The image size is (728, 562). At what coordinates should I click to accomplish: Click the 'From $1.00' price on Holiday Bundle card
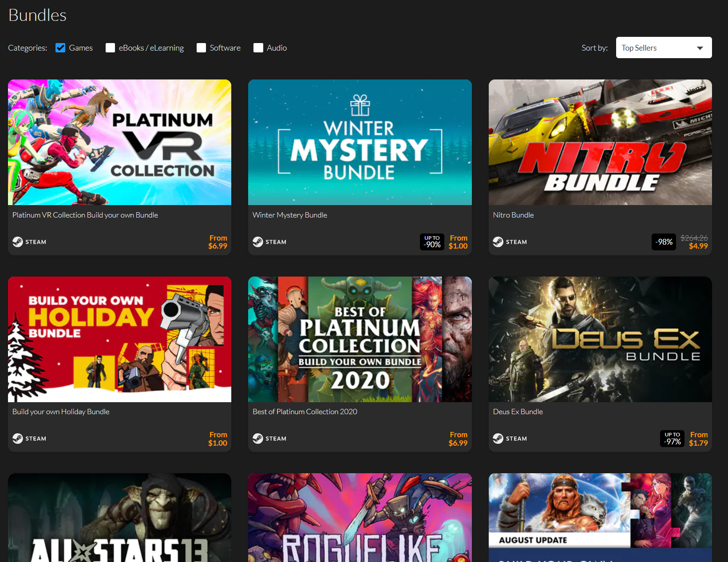218,439
